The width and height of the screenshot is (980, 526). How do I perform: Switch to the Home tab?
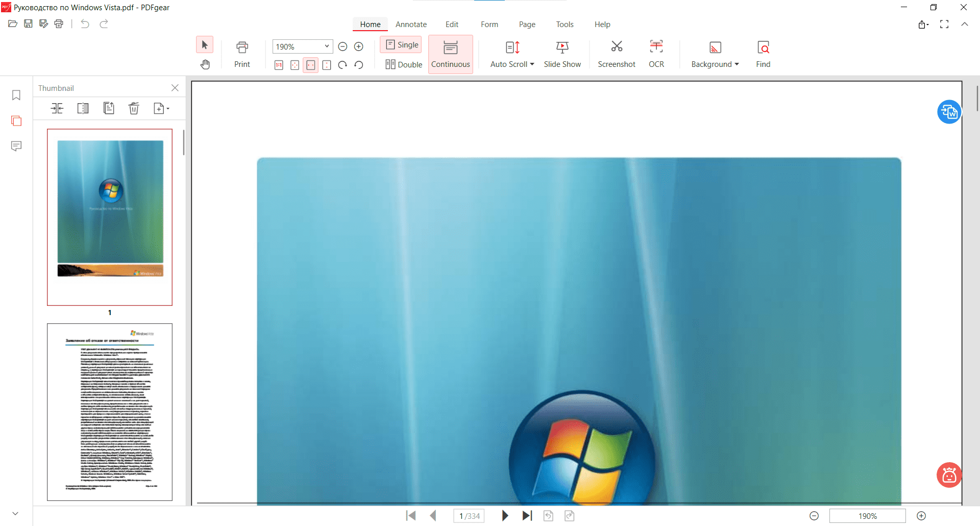point(370,25)
